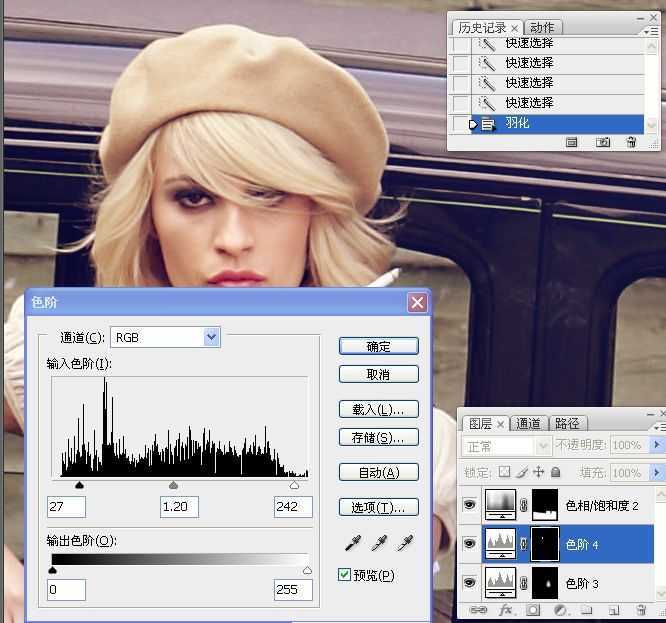Switch to the 路径 paths tab
The image size is (666, 623).
tap(567, 423)
